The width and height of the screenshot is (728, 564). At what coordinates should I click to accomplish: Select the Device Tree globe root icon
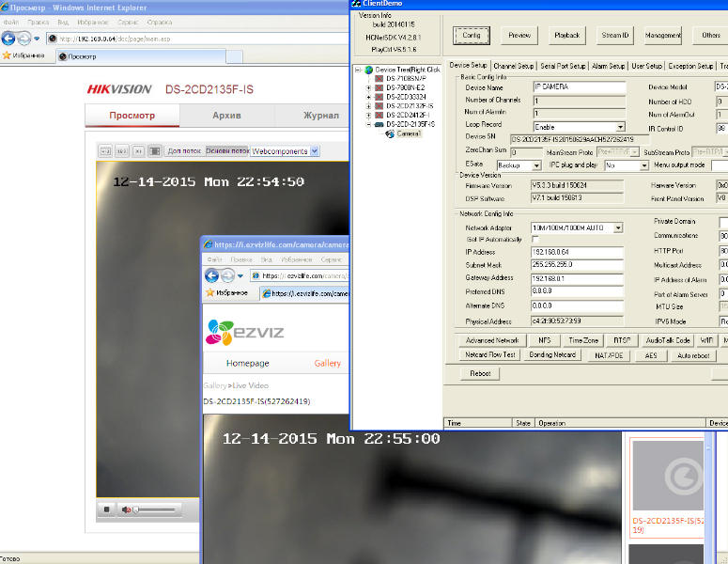point(369,70)
